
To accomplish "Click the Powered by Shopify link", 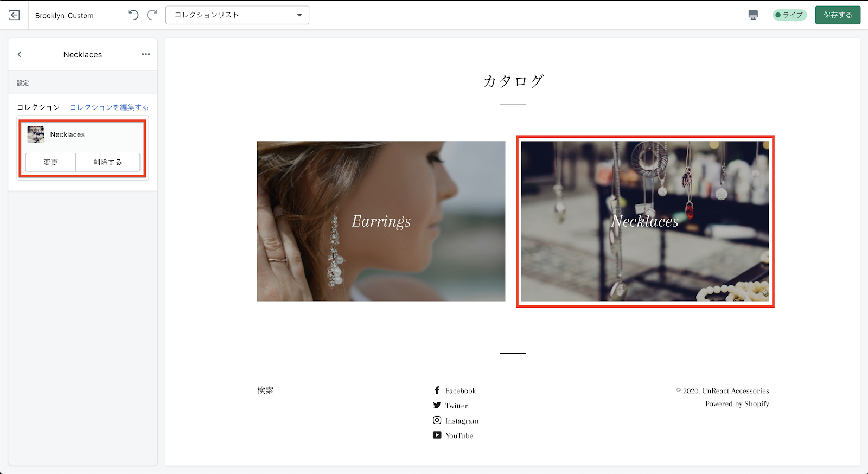I will tap(737, 404).
